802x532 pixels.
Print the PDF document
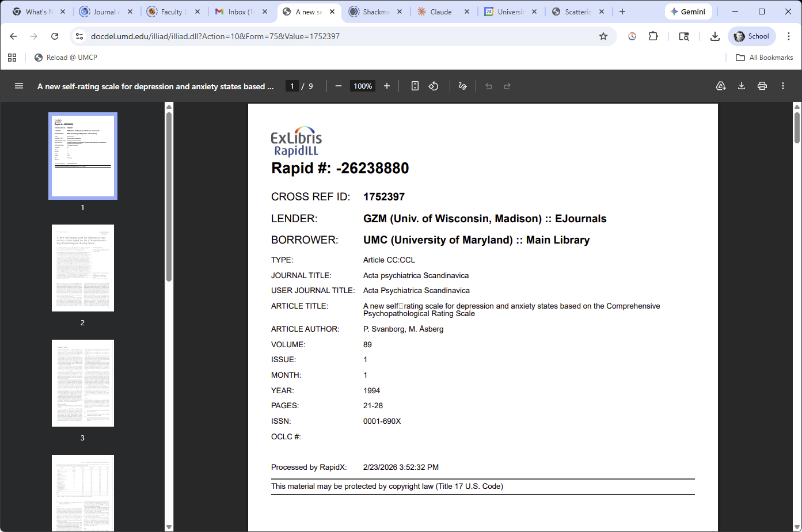[762, 86]
